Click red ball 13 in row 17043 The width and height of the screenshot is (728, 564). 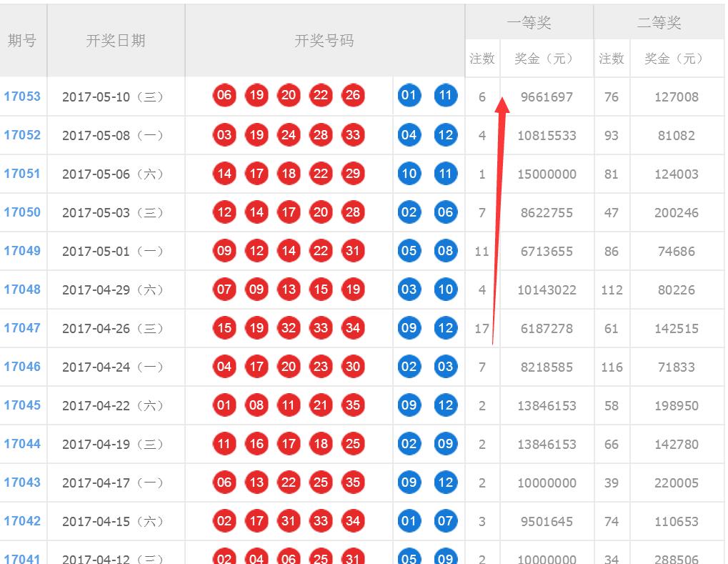click(256, 482)
